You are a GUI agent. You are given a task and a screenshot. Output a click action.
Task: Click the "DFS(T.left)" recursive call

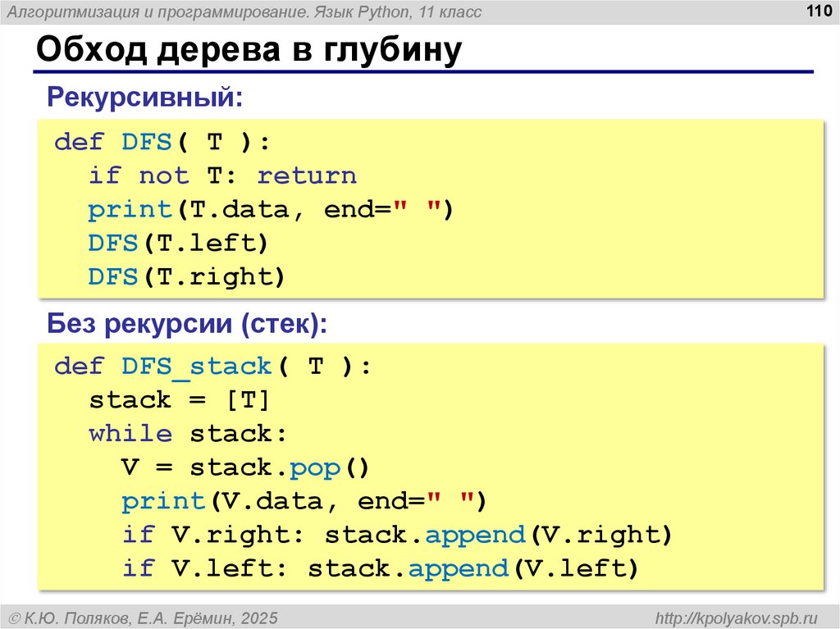pyautogui.click(x=178, y=244)
